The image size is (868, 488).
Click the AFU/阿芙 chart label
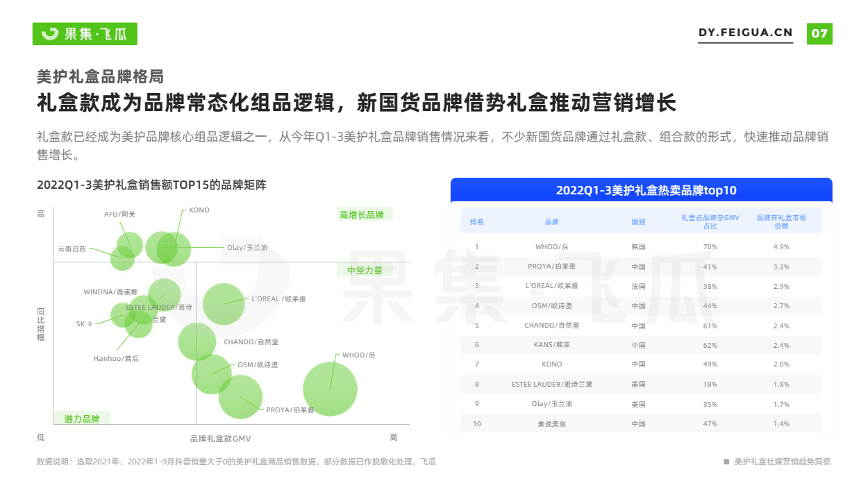click(x=119, y=214)
